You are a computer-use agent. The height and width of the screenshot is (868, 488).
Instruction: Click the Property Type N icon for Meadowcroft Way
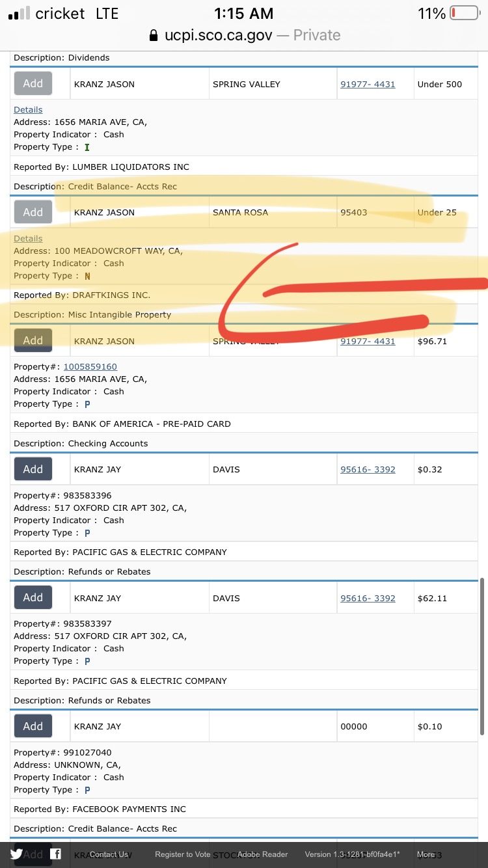(x=87, y=276)
